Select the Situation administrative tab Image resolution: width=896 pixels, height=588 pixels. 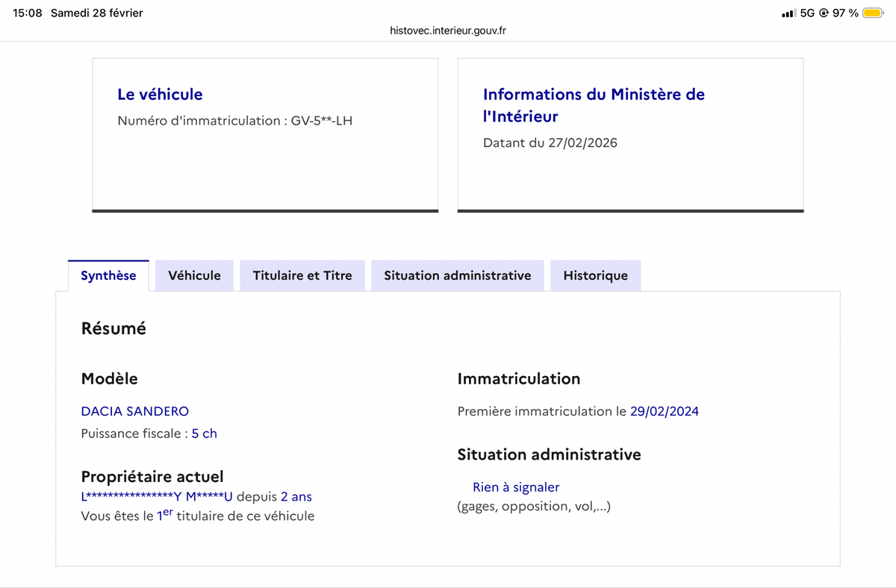click(457, 275)
